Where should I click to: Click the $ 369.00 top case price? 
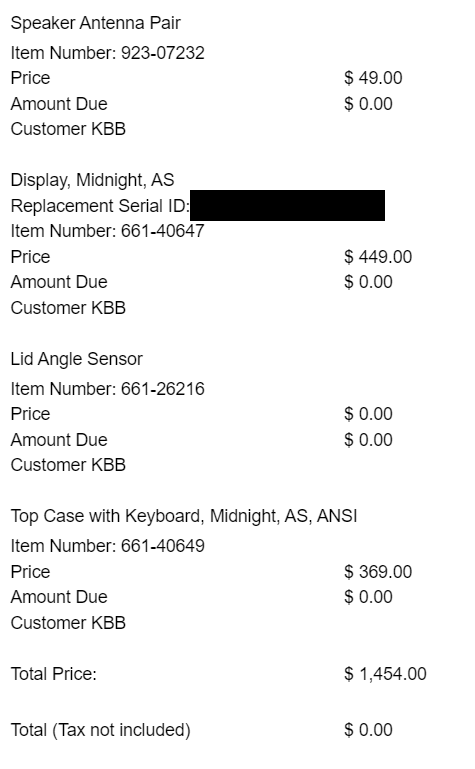(x=378, y=572)
